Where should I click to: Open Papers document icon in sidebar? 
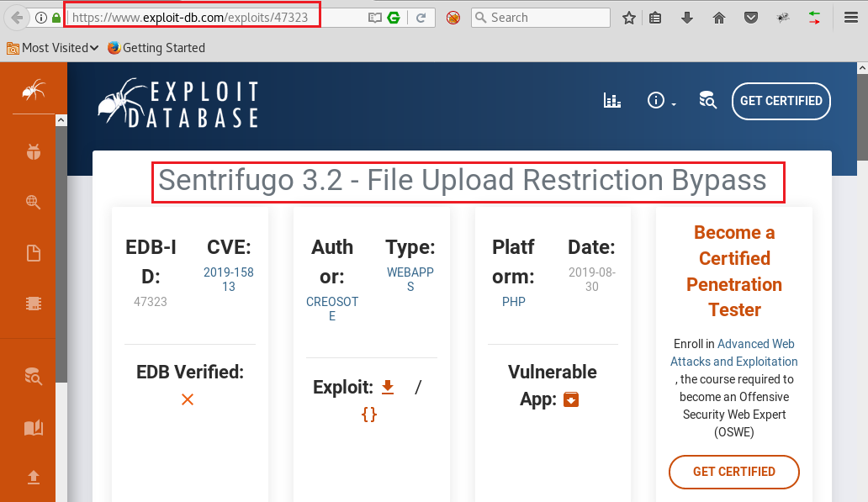[x=33, y=253]
